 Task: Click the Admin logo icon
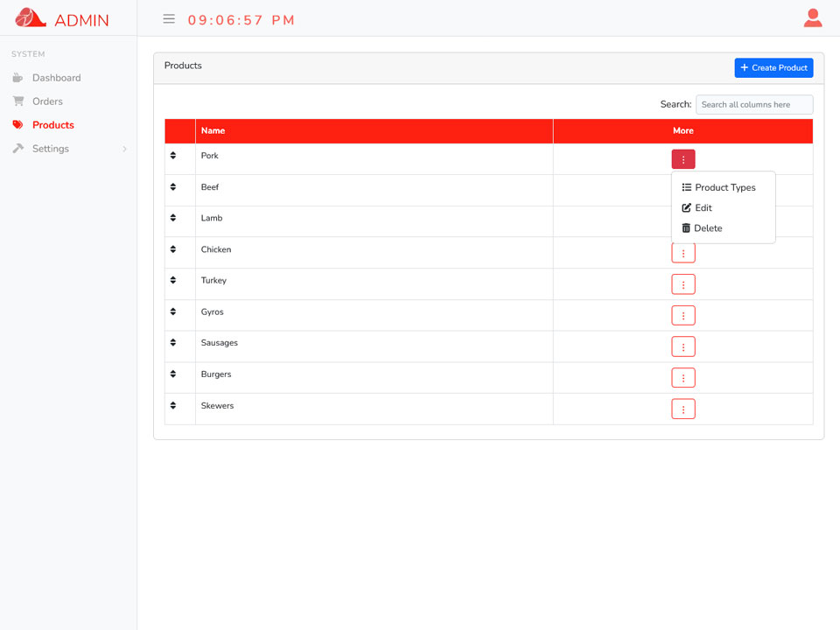[30, 18]
